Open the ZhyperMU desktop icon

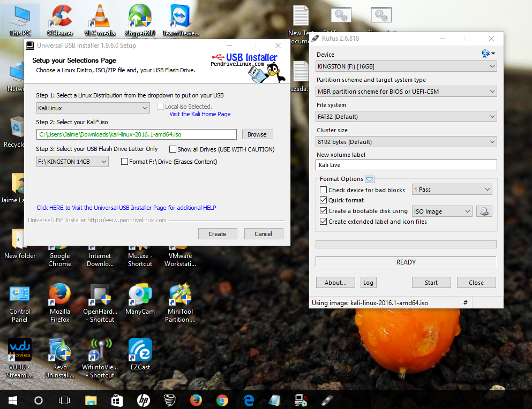tap(140, 20)
